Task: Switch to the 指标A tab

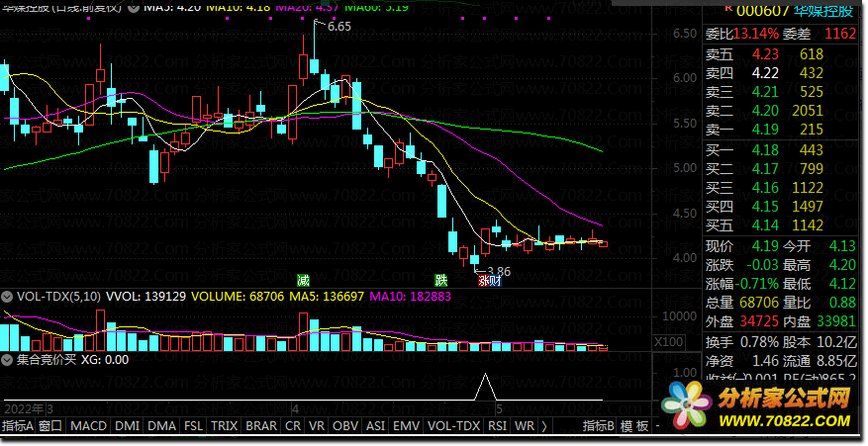Action: click(18, 426)
